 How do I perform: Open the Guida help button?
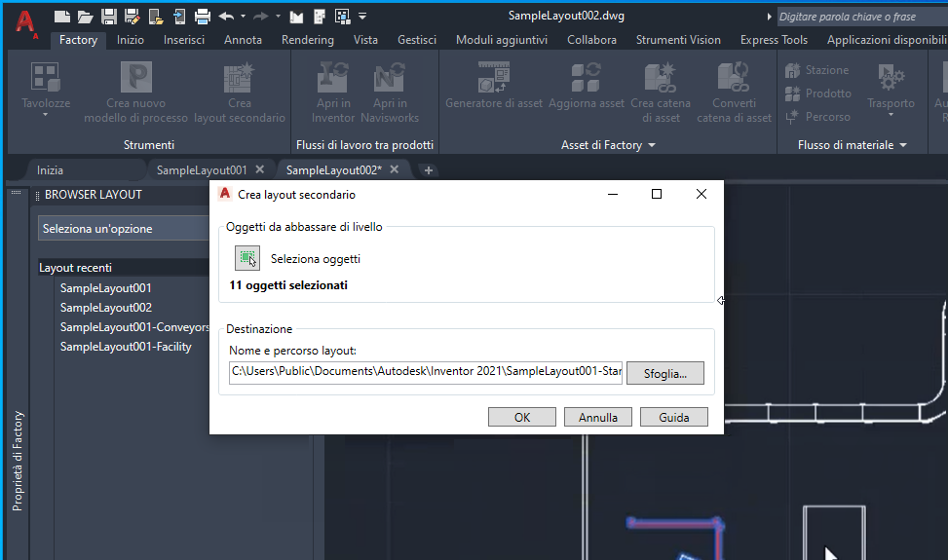673,418
